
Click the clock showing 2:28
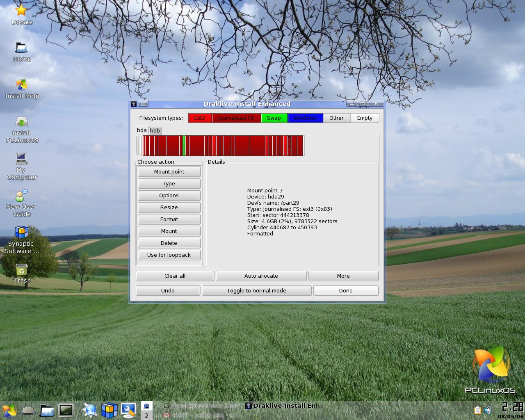[512, 407]
